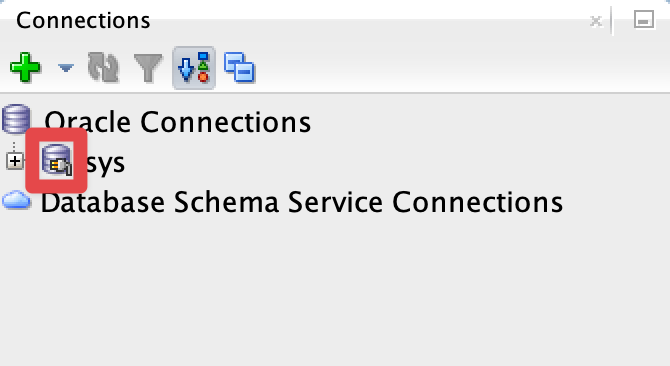
Task: Click the sys connection plug database icon
Action: pos(57,160)
